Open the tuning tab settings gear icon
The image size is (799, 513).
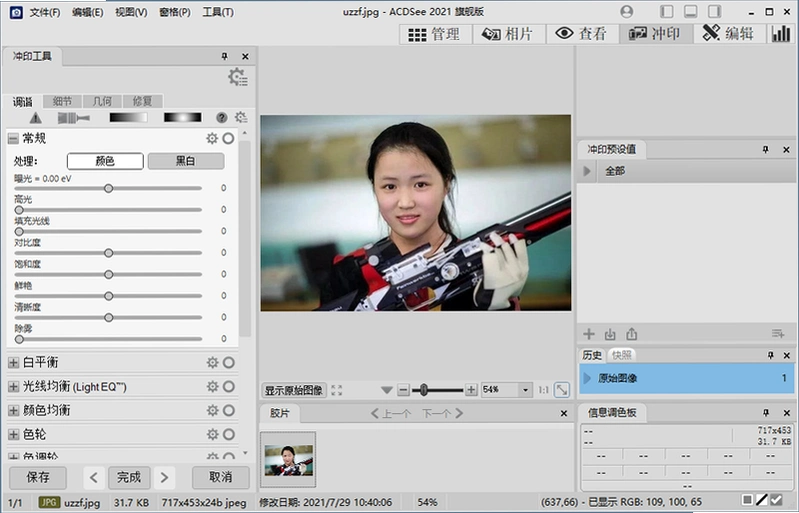[x=241, y=118]
